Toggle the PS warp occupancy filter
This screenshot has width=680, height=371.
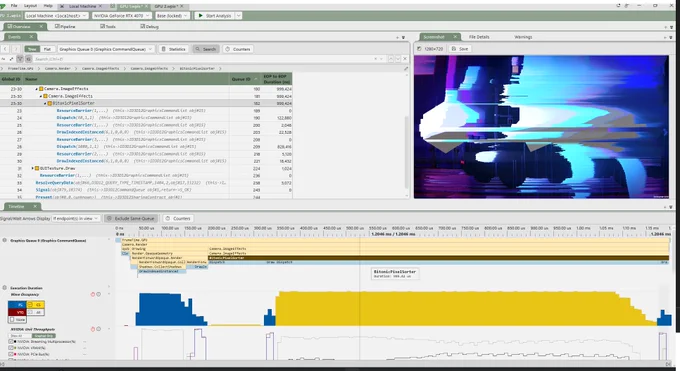pos(17,305)
